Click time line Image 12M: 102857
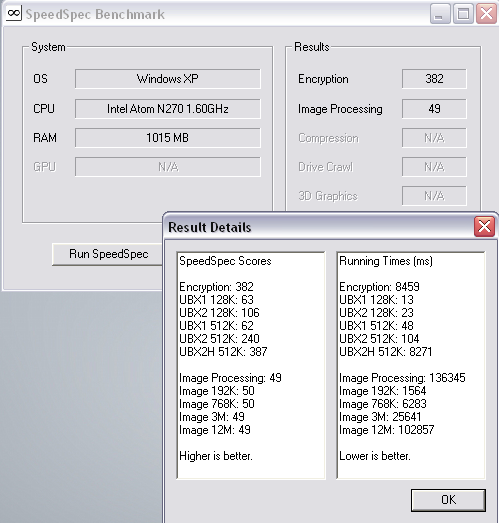This screenshot has width=499, height=523. click(387, 430)
